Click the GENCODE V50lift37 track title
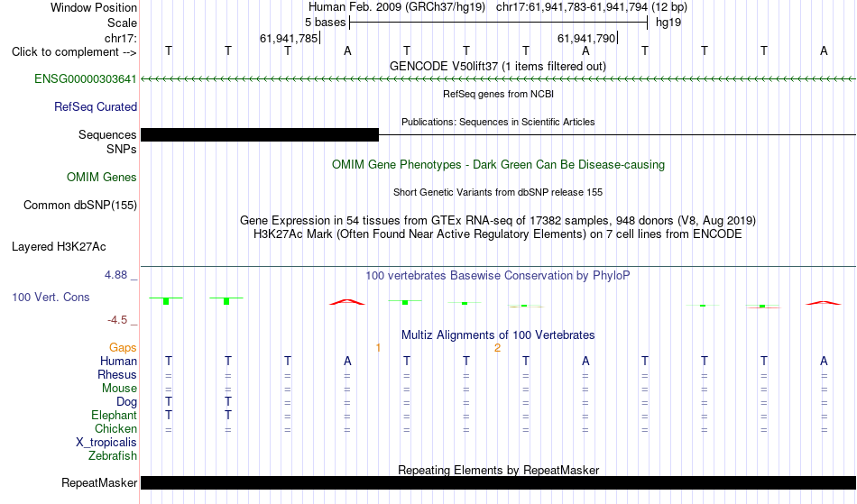857x504 pixels. [497, 66]
